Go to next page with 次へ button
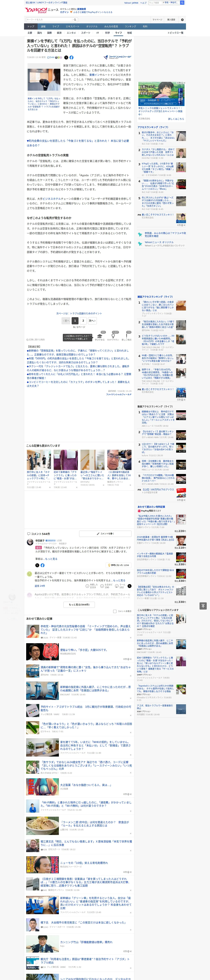Screen dimensions: 210x980 coord(92,321)
